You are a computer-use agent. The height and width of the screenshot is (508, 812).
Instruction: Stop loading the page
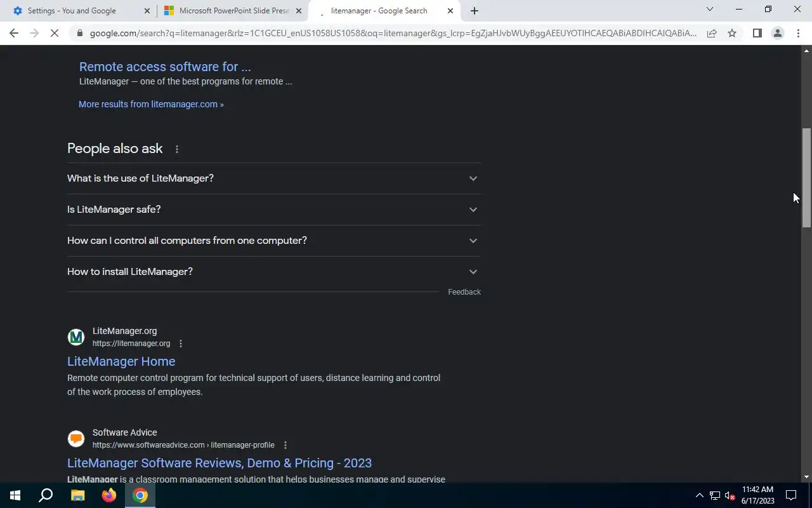[x=55, y=33]
